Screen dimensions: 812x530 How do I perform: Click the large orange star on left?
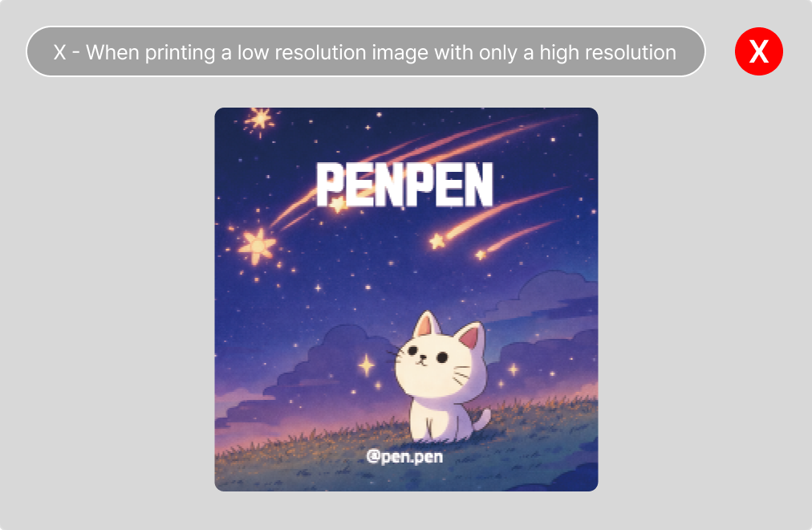pyautogui.click(x=257, y=246)
